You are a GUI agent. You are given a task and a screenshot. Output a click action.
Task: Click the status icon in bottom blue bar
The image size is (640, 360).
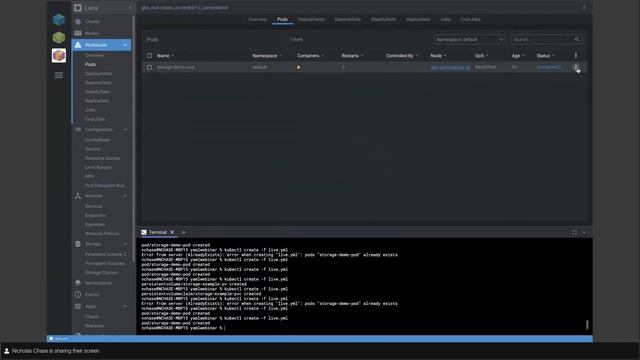51,339
